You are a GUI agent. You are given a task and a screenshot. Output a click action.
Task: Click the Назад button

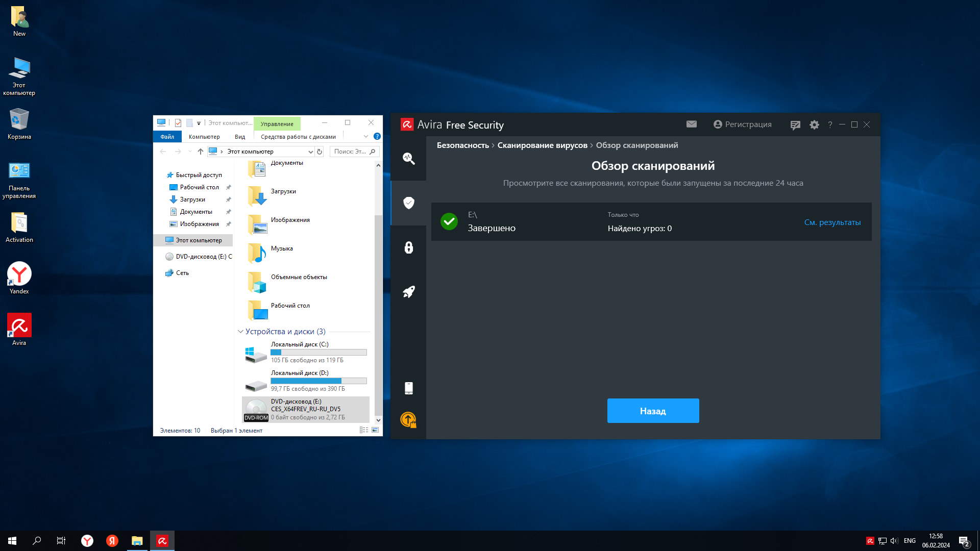(653, 411)
